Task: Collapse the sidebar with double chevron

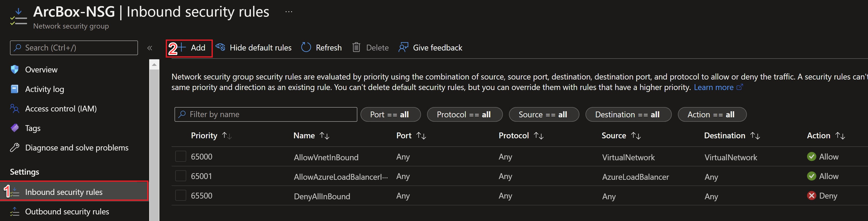Action: (x=150, y=48)
